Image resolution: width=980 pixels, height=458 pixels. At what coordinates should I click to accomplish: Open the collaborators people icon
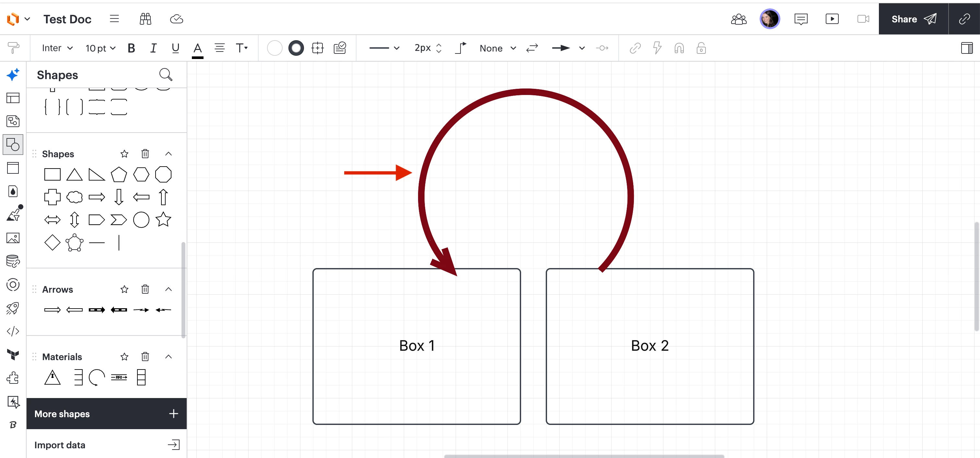[739, 19]
